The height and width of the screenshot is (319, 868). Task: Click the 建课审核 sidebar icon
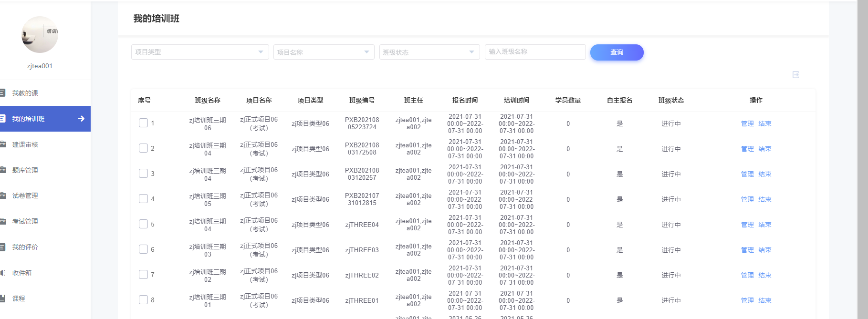(x=2, y=144)
